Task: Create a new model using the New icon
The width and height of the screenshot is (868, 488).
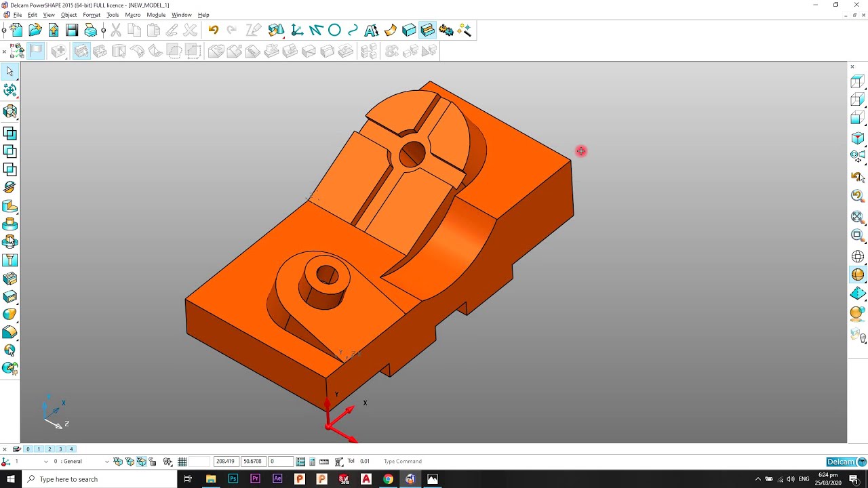Action: 16,30
